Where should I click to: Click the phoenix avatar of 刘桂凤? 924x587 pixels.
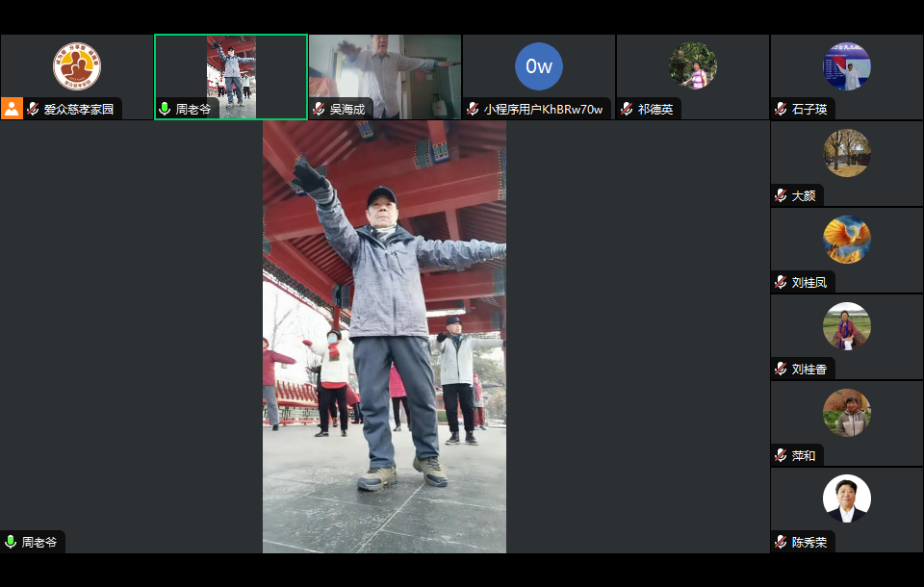(847, 240)
